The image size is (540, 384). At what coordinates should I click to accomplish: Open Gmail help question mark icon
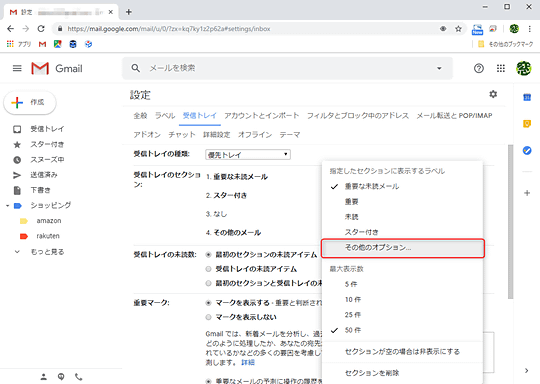click(x=478, y=69)
